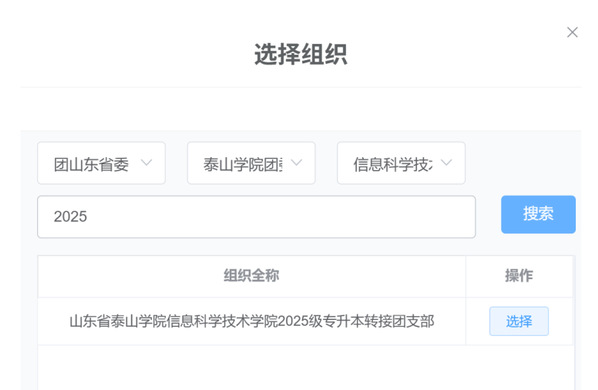Click chevron arrow in 泰山学院 selector
The image size is (598, 390).
tap(296, 163)
